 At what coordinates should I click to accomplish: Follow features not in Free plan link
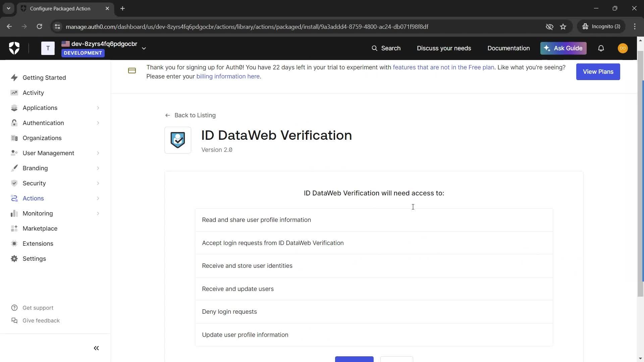pos(443,67)
